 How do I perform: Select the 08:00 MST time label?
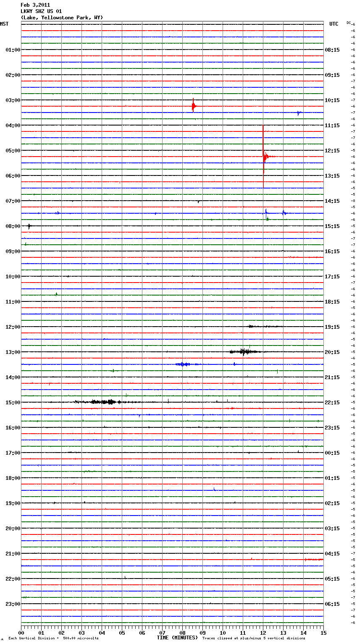click(13, 226)
